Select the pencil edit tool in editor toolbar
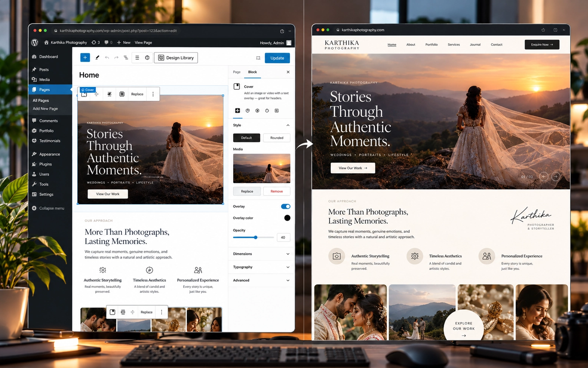 [97, 57]
